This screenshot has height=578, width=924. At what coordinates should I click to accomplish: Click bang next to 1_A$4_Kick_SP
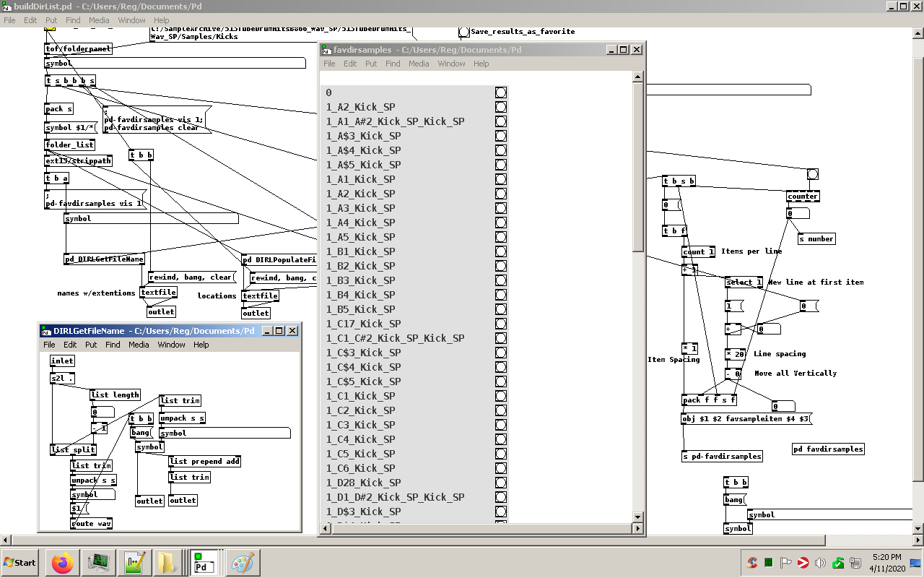501,150
